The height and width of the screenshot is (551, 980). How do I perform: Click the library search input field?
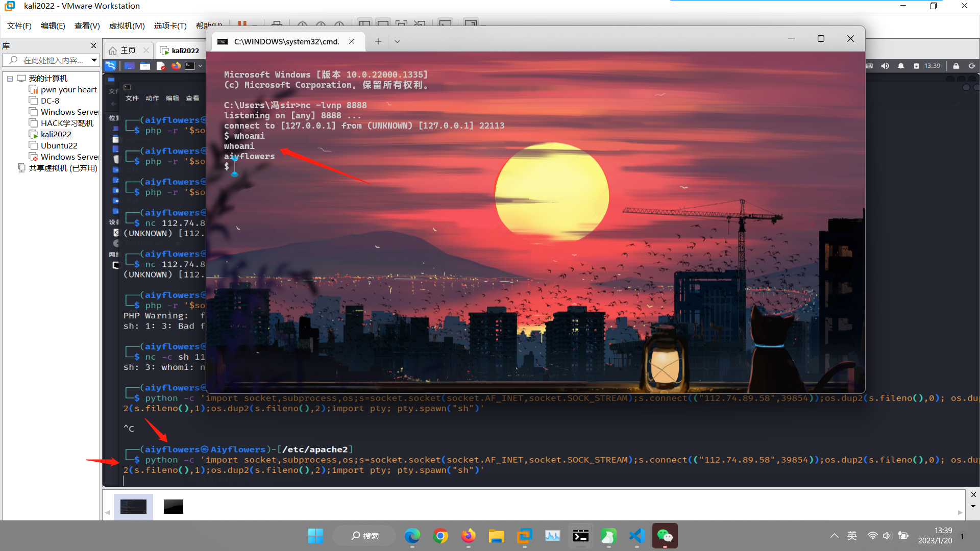(53, 60)
